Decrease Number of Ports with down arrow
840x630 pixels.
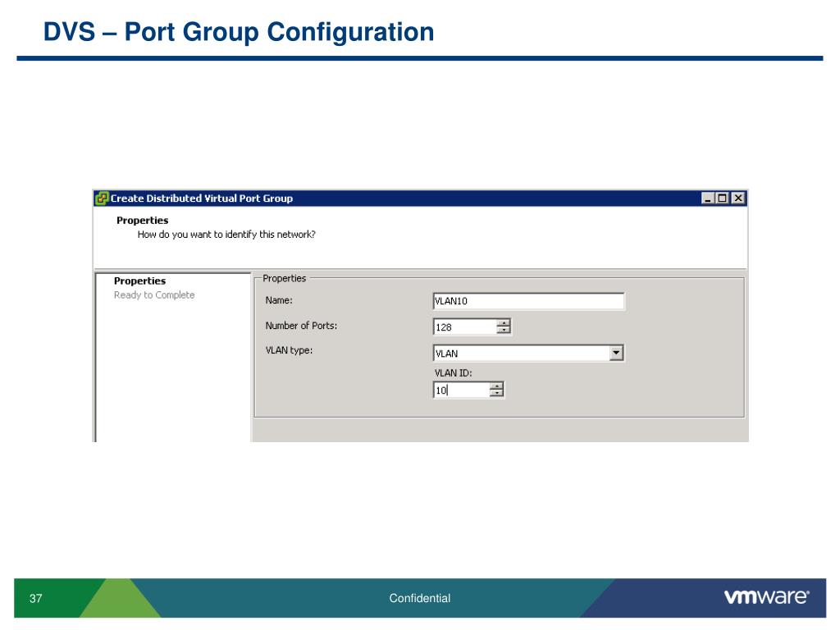504,331
